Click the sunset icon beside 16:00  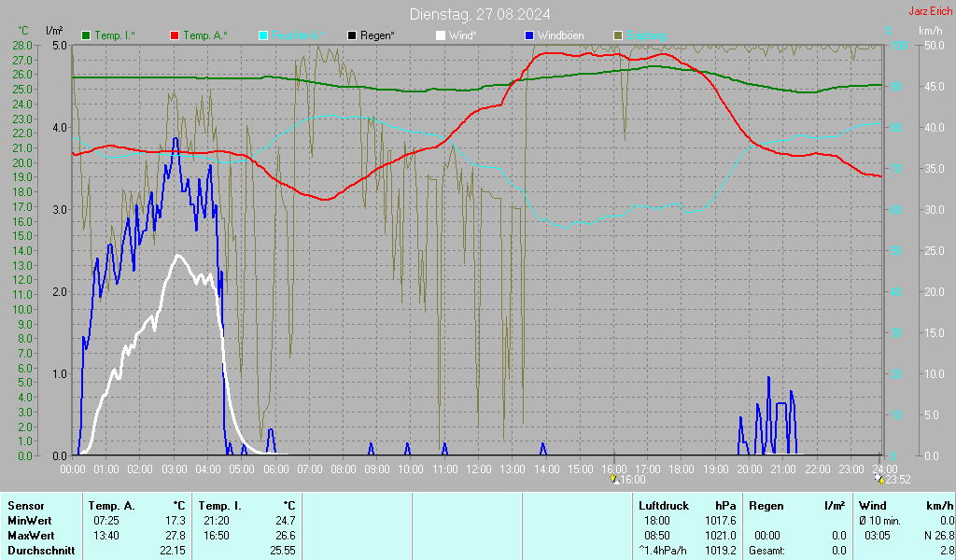point(614,479)
